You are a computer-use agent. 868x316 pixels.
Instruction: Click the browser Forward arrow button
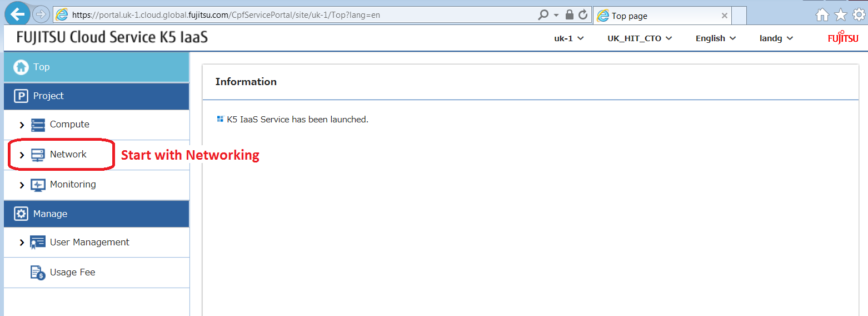(41, 14)
